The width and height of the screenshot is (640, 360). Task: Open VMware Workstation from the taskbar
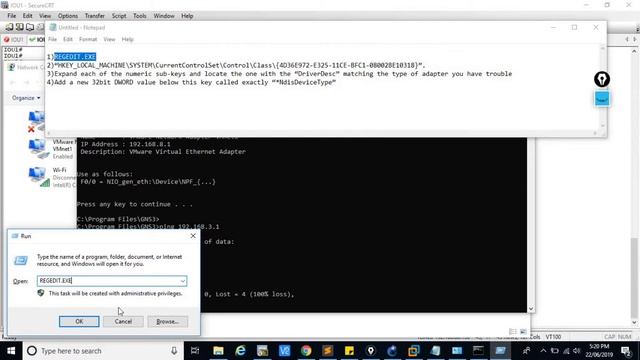[413, 351]
